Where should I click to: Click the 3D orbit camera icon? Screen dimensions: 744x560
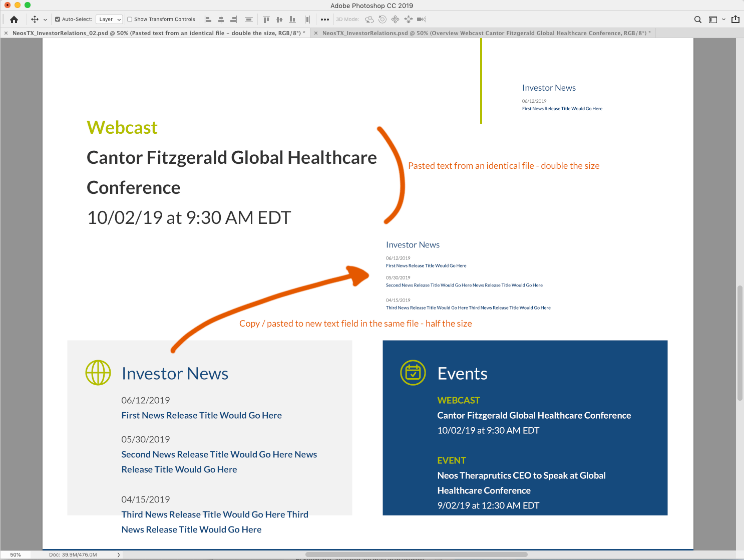(x=369, y=20)
